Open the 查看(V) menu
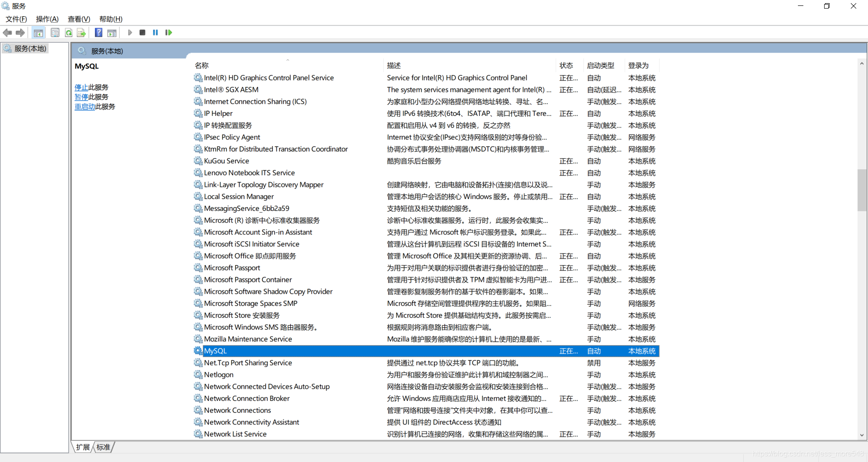The image size is (868, 462). (79, 19)
